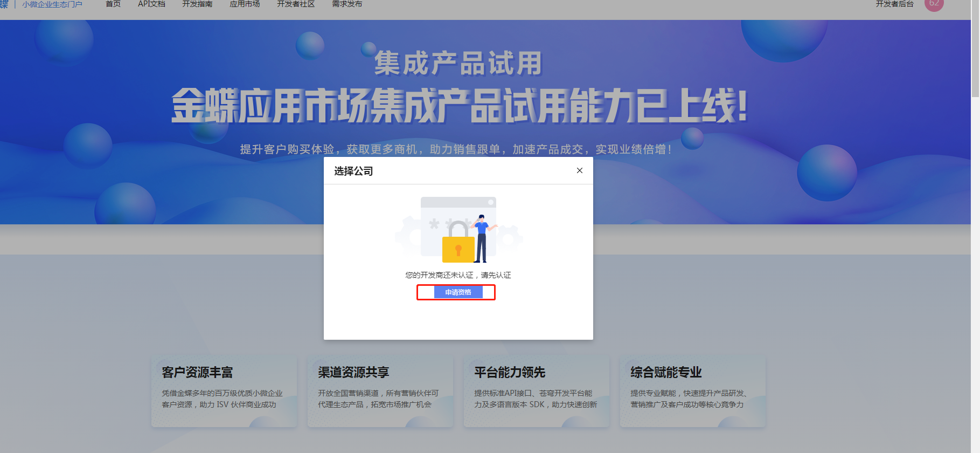Close the 选择公司 dialog

(580, 170)
